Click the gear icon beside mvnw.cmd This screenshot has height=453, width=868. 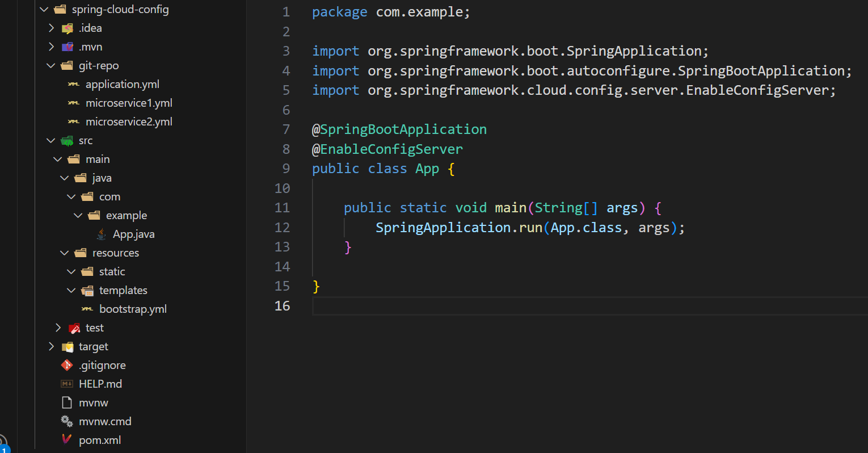coord(67,421)
